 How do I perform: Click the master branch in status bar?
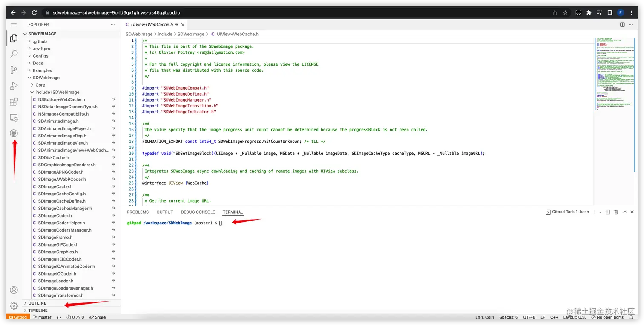pyautogui.click(x=43, y=317)
